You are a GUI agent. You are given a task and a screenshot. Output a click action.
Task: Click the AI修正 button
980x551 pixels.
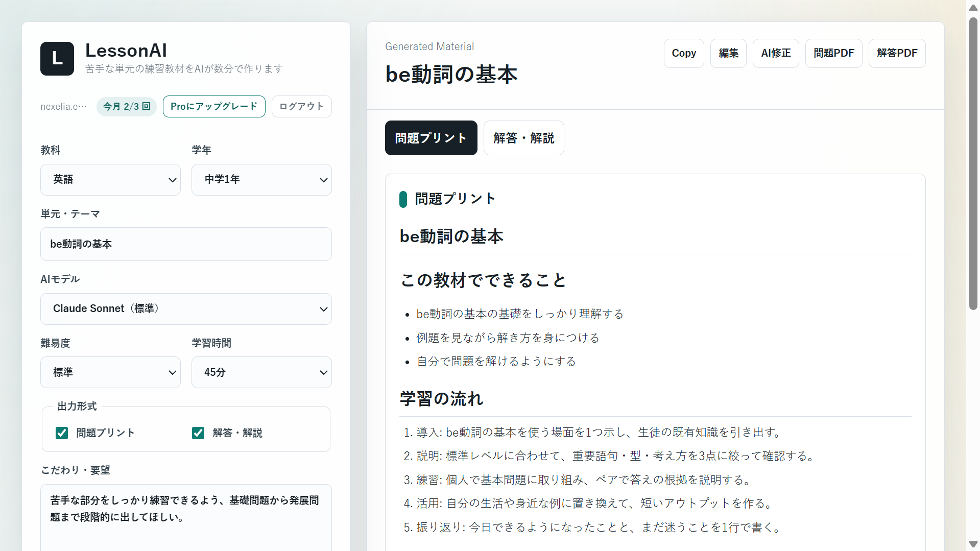click(776, 53)
